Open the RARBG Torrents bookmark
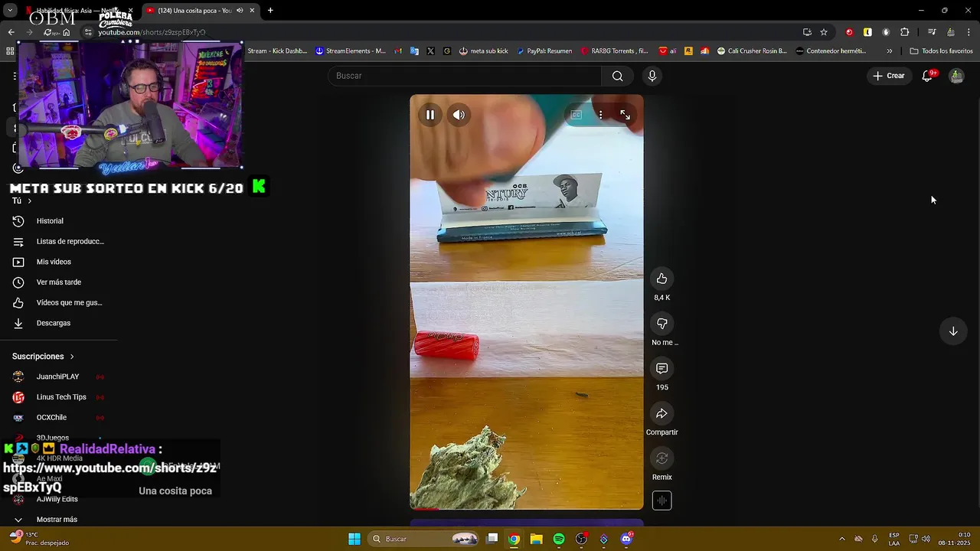The image size is (980, 551). (614, 51)
